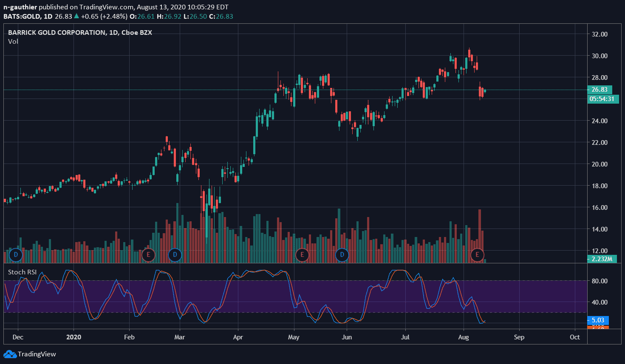Click the 05:54:31 bar countdown label
Screen dimensions: 625x364
coord(603,99)
